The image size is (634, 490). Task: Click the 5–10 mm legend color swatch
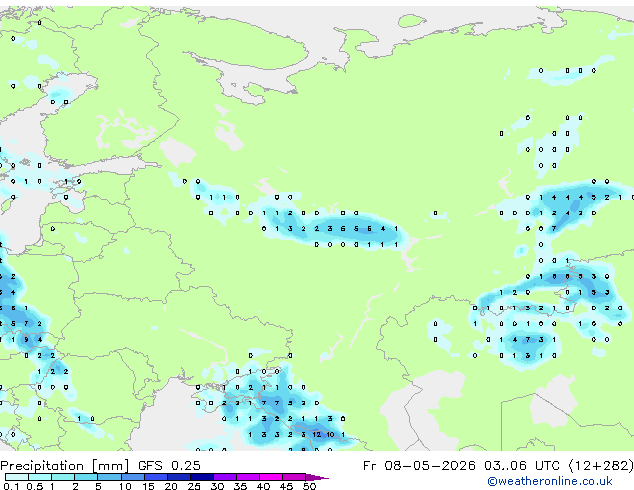[109, 477]
